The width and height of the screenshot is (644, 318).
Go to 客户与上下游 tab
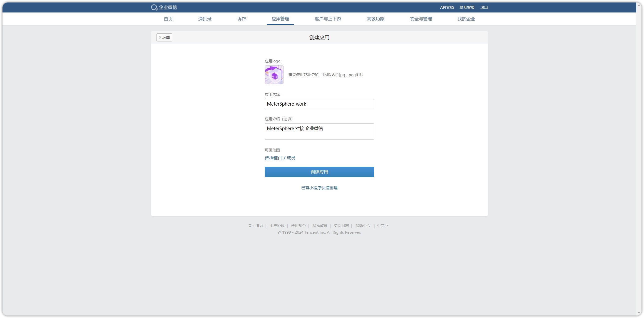point(328,19)
